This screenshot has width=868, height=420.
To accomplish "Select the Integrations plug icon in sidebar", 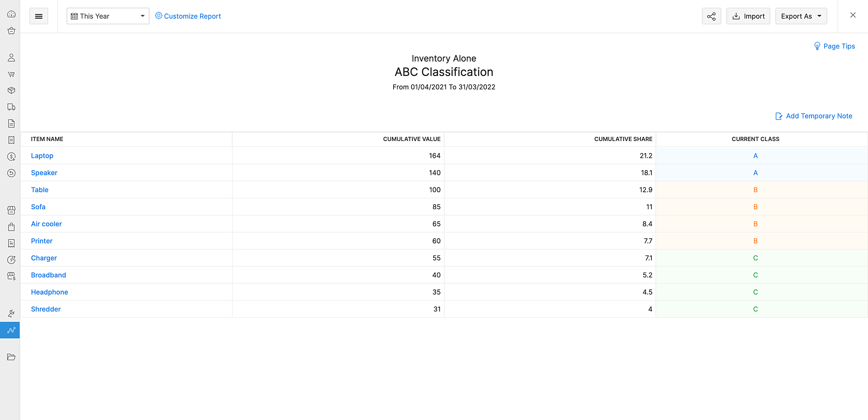I will pos(11,313).
